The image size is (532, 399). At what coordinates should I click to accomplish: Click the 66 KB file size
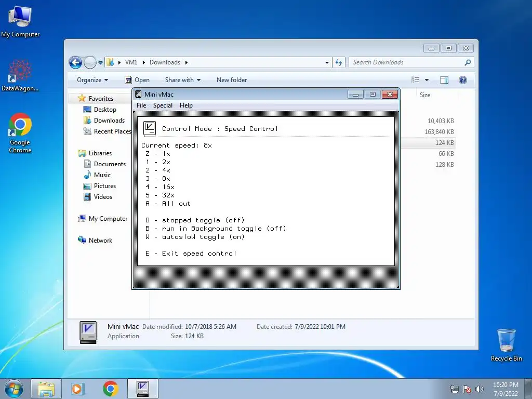pyautogui.click(x=446, y=154)
